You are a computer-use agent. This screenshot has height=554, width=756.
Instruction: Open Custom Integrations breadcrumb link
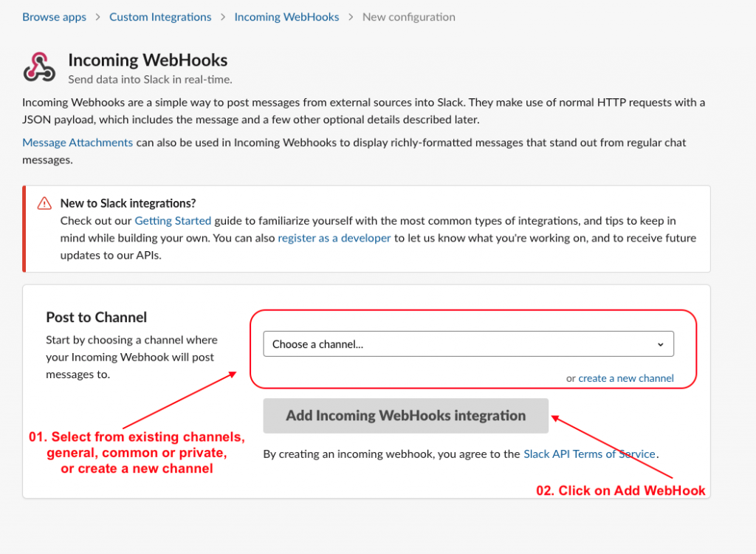(160, 17)
